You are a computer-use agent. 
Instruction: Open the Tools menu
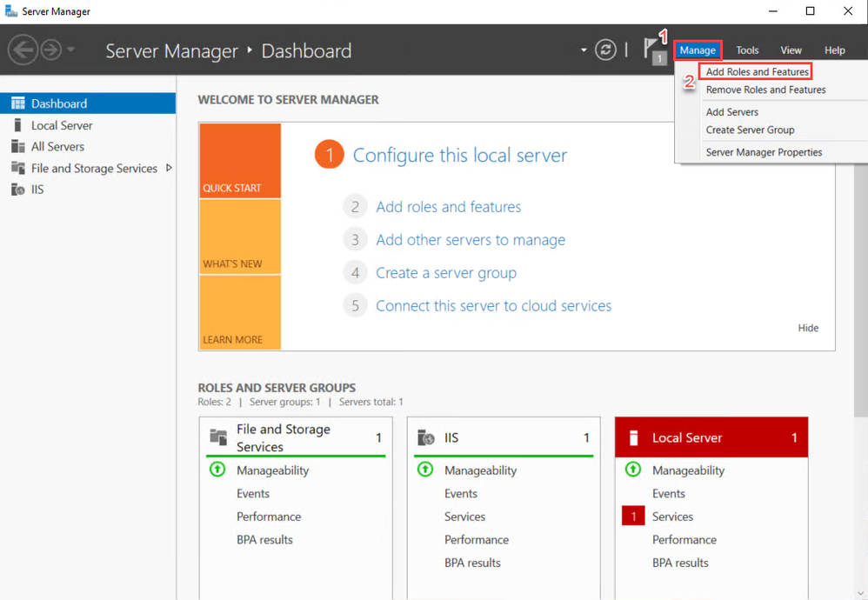pos(747,50)
